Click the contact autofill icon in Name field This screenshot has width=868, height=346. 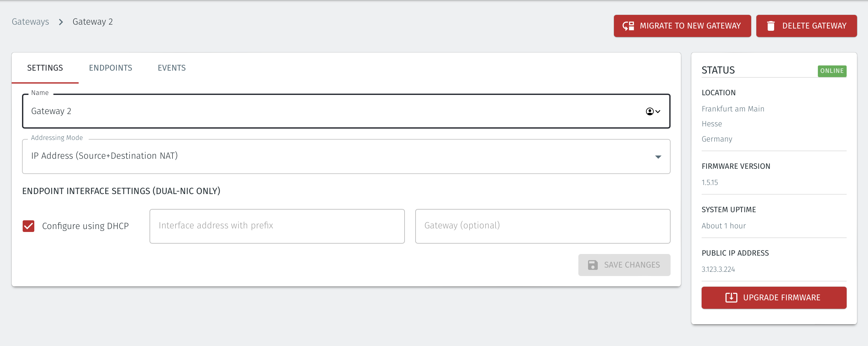pyautogui.click(x=650, y=111)
